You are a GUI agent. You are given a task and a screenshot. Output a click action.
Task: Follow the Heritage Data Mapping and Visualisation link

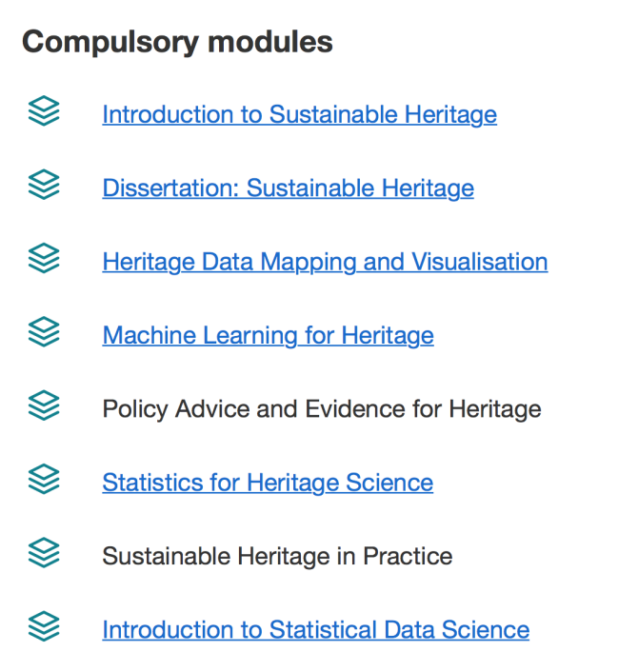[325, 263]
